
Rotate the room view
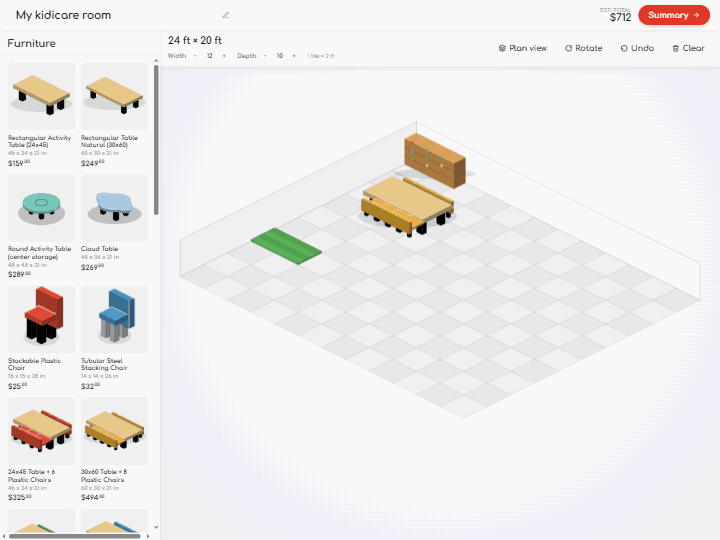coord(583,48)
